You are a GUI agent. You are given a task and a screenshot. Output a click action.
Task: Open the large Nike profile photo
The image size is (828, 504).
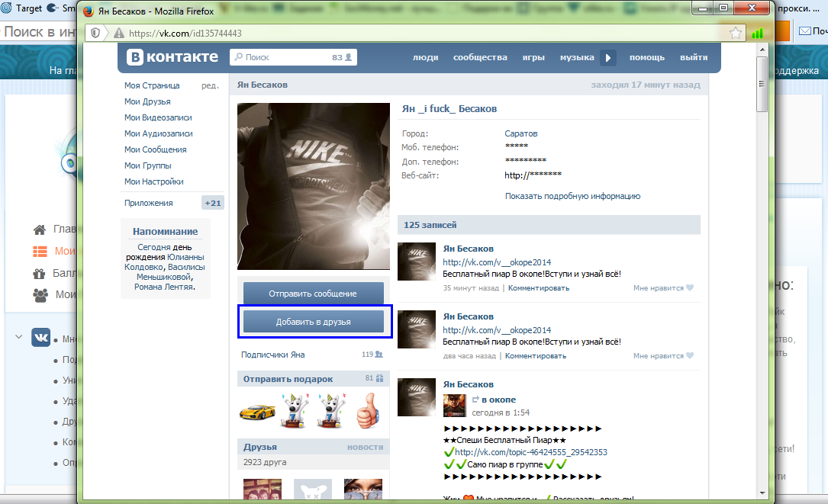click(x=314, y=186)
